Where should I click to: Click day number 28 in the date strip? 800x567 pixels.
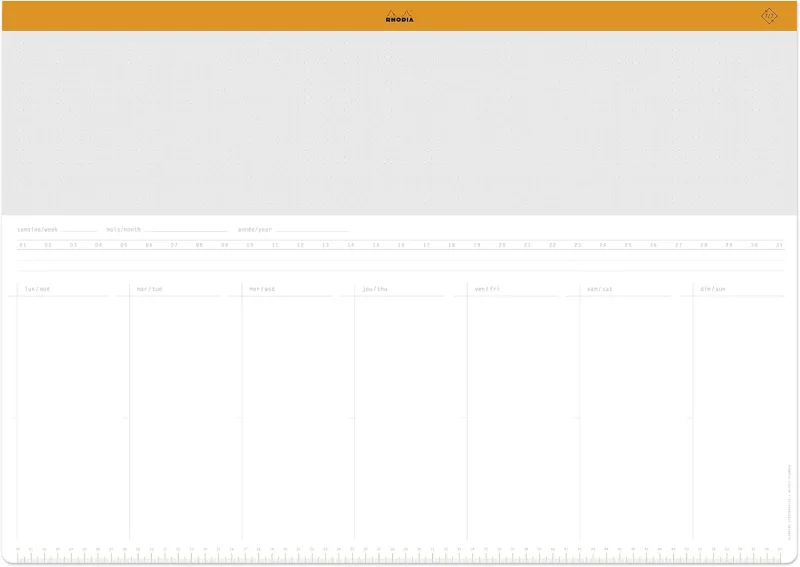(x=704, y=245)
